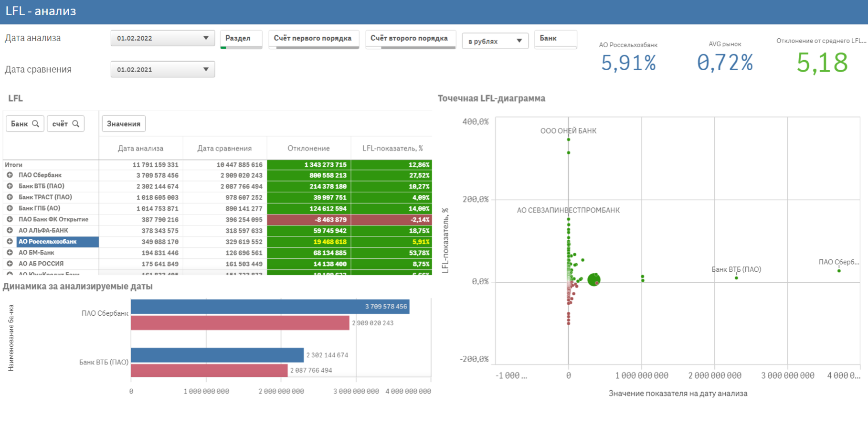Screen dimensions: 868x427
Task: Click the red ПАО Сбербанк bar
Action: pyautogui.click(x=240, y=323)
